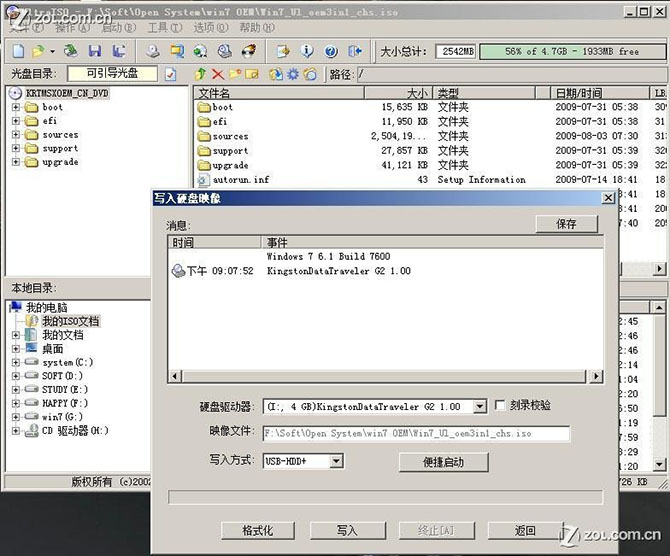Image resolution: width=670 pixels, height=556 pixels.
Task: Click the Save floppy-disk toolbar icon
Action: 94,51
